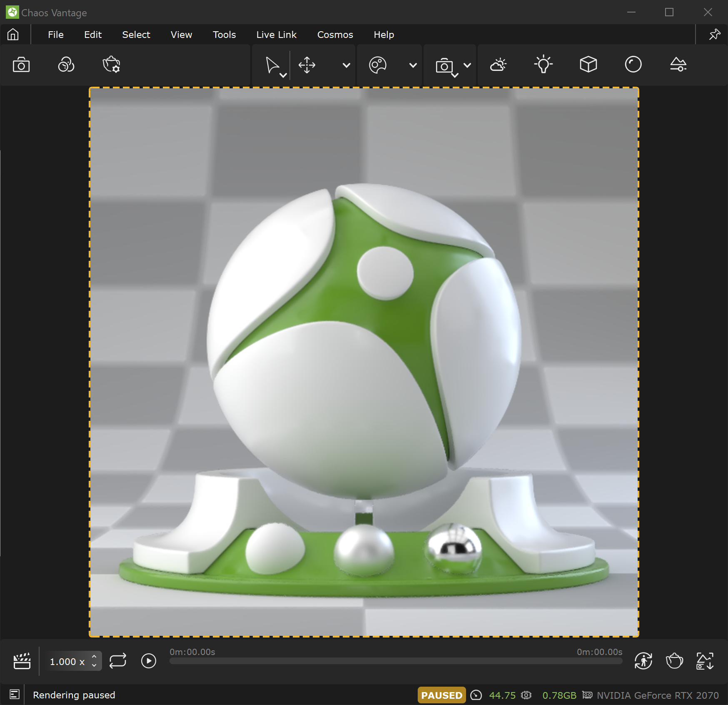Open the File menu

[x=55, y=35]
